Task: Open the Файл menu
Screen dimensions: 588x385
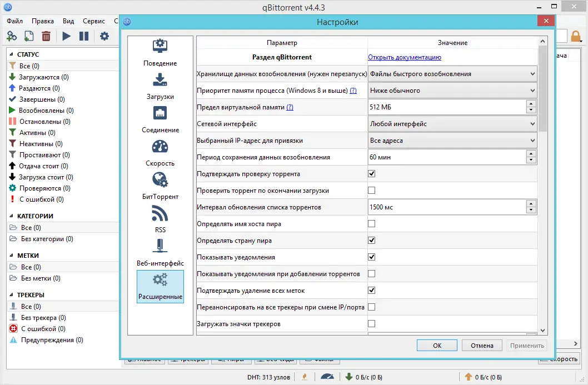Action: (x=14, y=21)
